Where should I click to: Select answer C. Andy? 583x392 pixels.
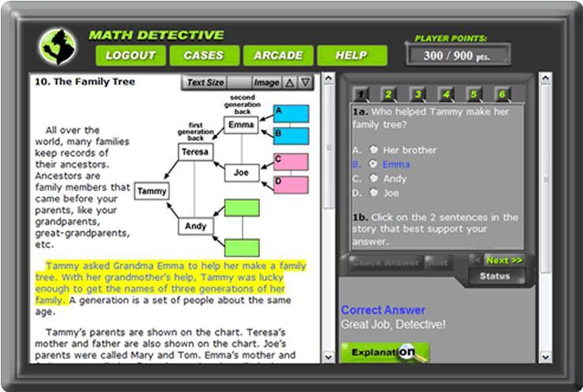point(373,179)
